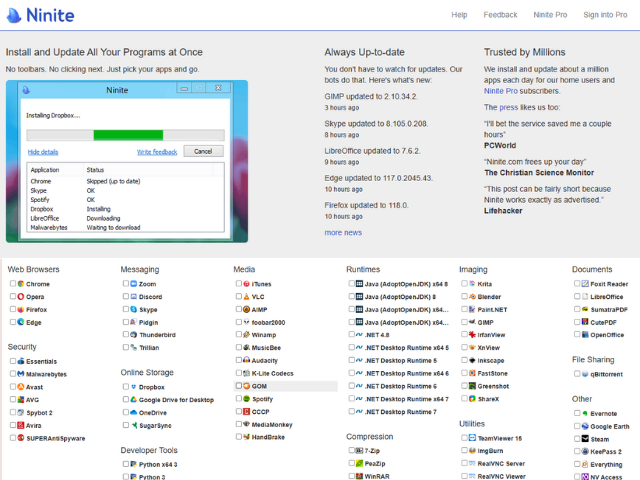Click the Krita icon under Imaging

tap(472, 284)
